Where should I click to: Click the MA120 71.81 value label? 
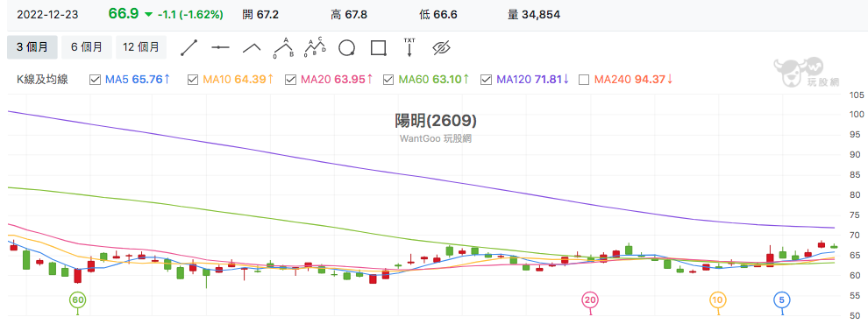533,80
